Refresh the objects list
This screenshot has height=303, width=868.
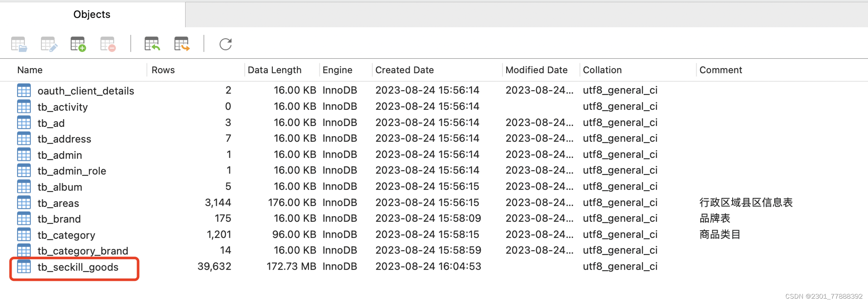pyautogui.click(x=225, y=44)
